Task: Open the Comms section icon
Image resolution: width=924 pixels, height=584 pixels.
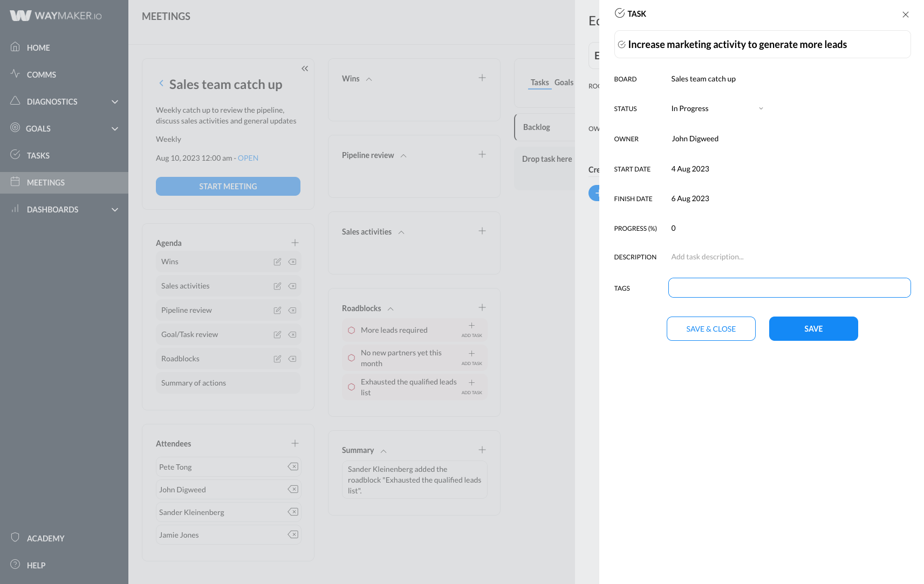Action: pyautogui.click(x=15, y=73)
